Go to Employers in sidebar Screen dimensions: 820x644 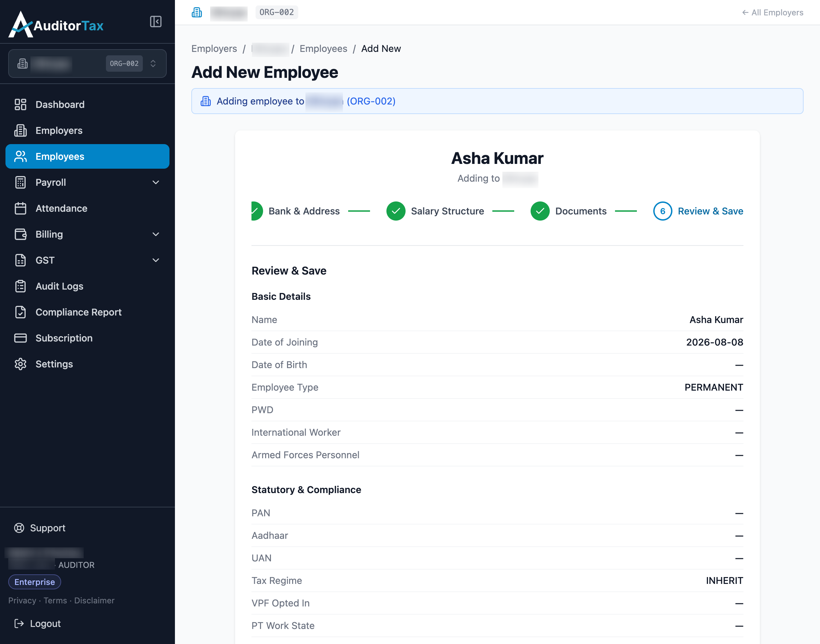point(87,130)
